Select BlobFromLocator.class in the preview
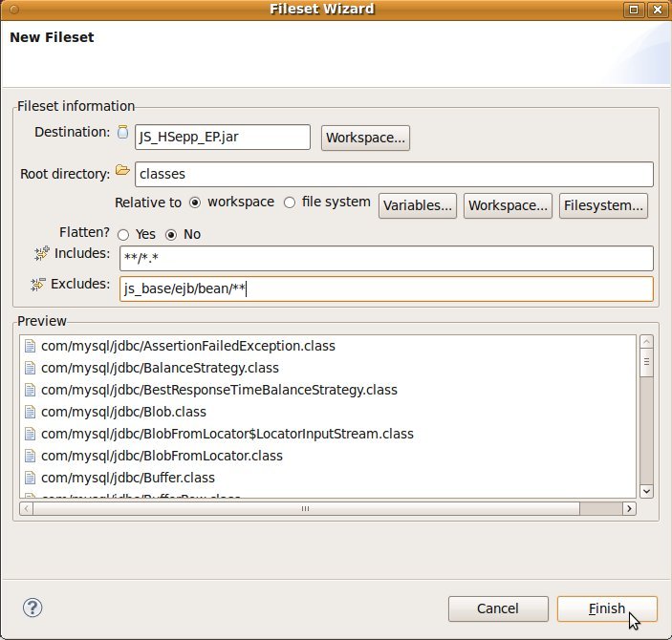The height and width of the screenshot is (640, 672). click(162, 456)
